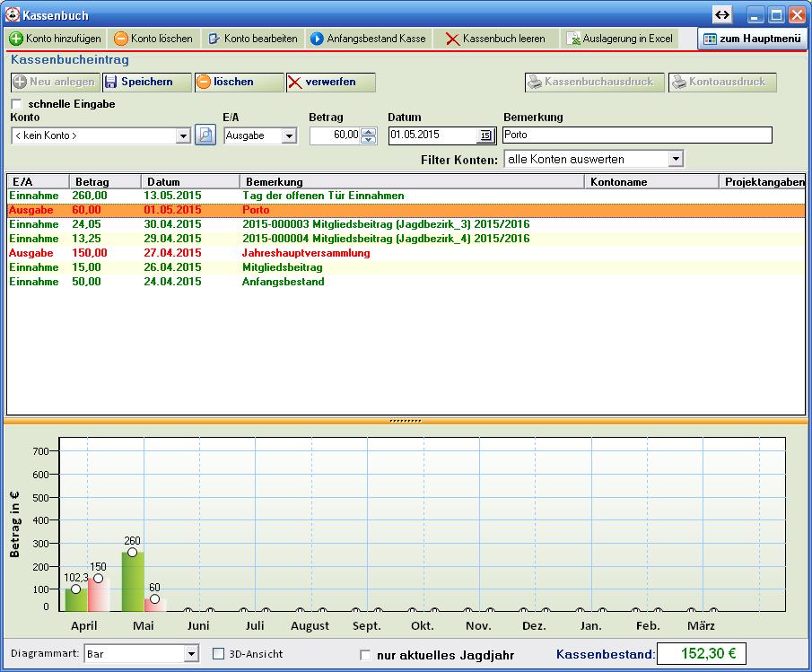Click inside the Bemerkung text field
Viewport: 812px width, 672px height.
(636, 135)
